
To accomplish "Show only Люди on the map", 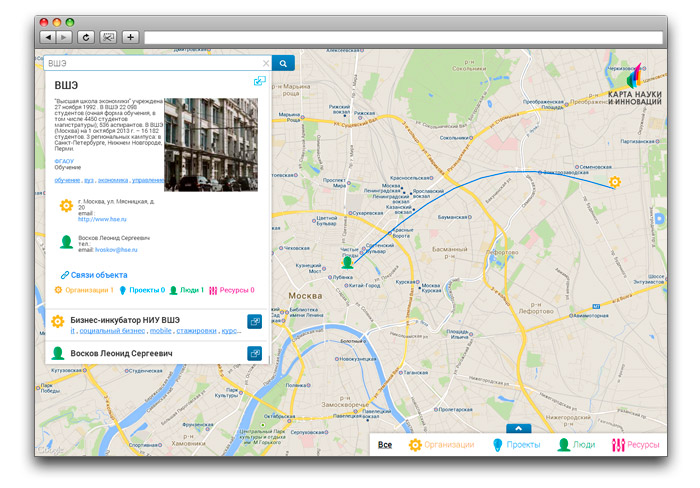I will pos(578,444).
